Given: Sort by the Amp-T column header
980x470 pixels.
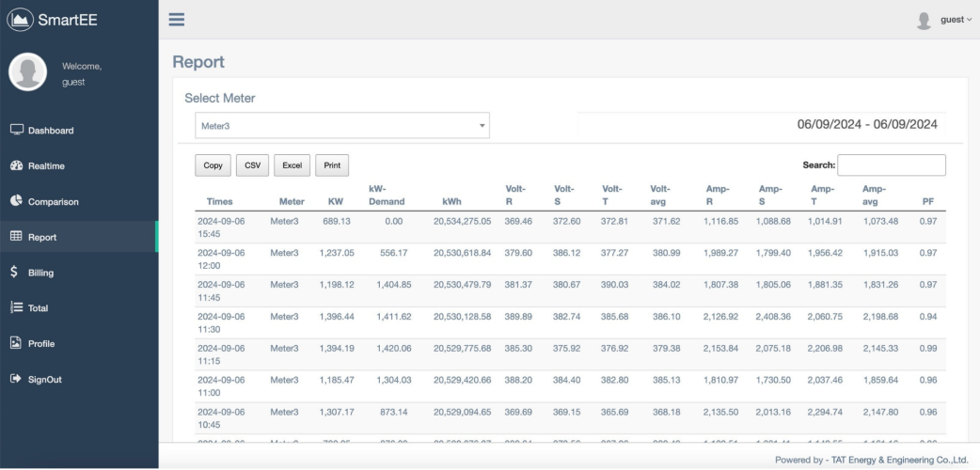Looking at the screenshot, I should (823, 195).
